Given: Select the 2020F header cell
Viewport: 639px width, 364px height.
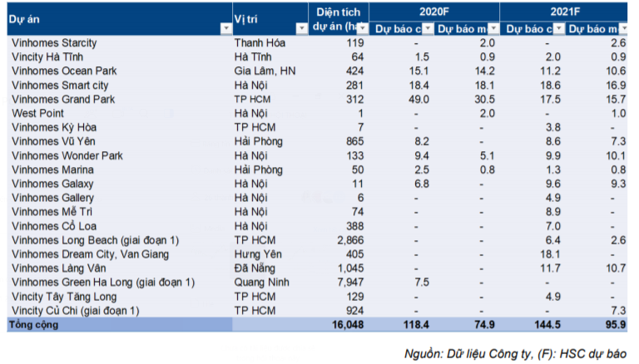Looking at the screenshot, I should tap(433, 11).
